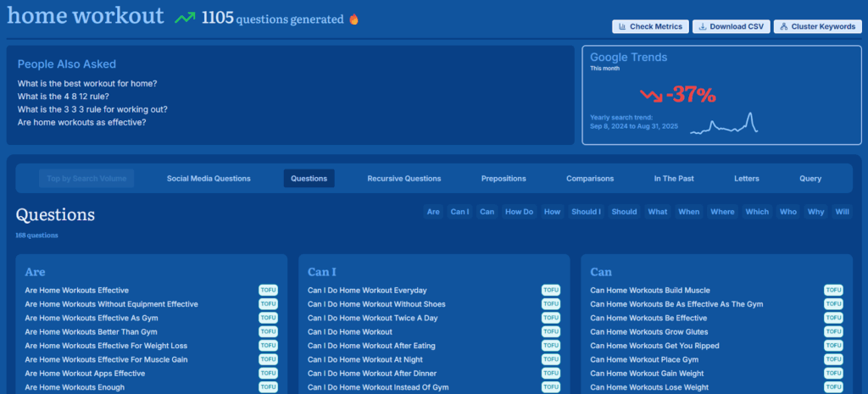The image size is (868, 394).
Task: Click TOFU tag for 'Can I Do Home Workout Everyday'
Action: point(551,291)
